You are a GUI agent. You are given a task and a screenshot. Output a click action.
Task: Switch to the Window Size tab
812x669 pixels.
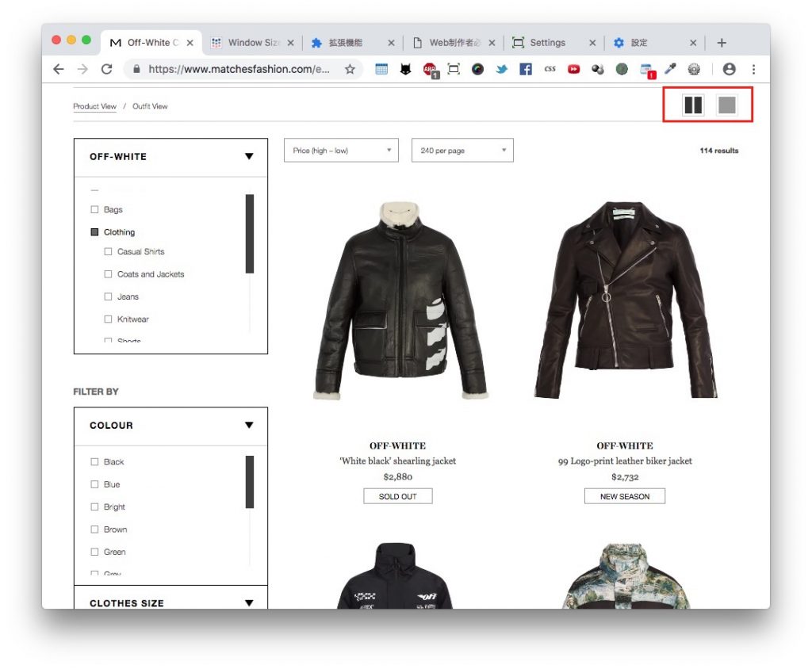click(252, 43)
